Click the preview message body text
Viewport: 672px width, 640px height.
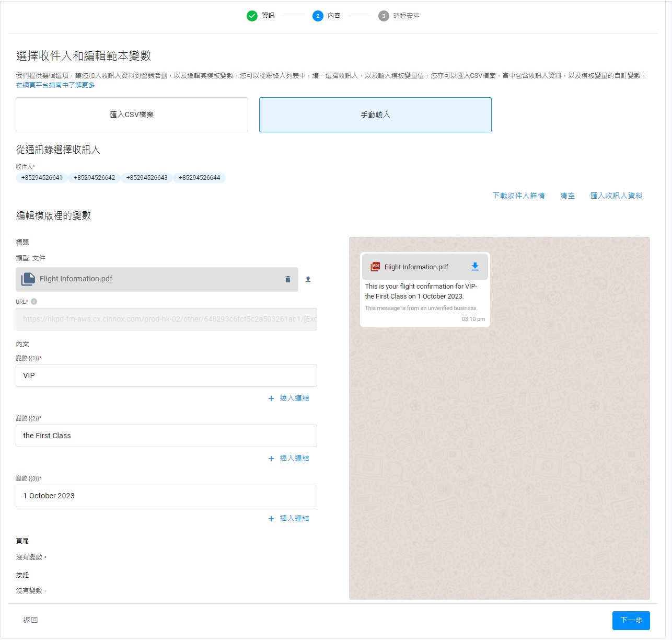421,291
